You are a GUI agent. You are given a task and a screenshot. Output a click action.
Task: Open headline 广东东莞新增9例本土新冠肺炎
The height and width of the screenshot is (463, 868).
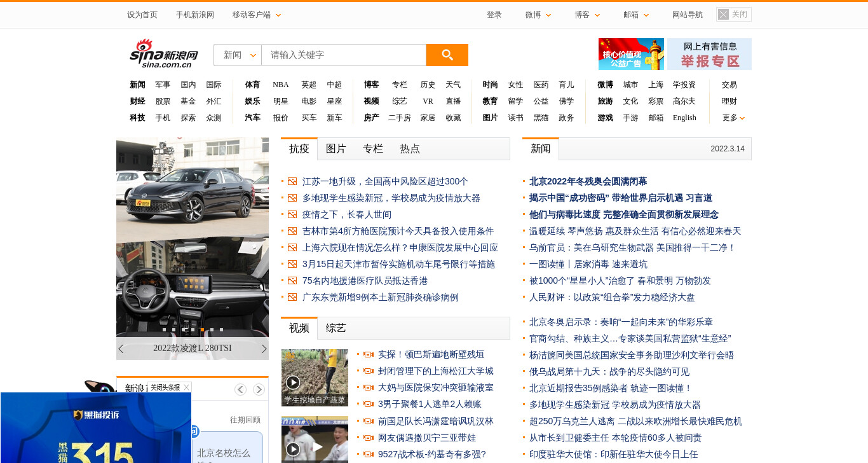click(381, 298)
